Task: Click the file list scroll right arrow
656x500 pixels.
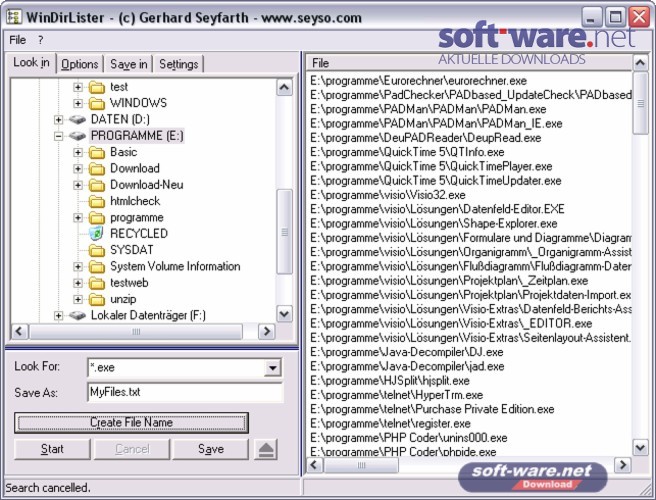Action: point(623,465)
